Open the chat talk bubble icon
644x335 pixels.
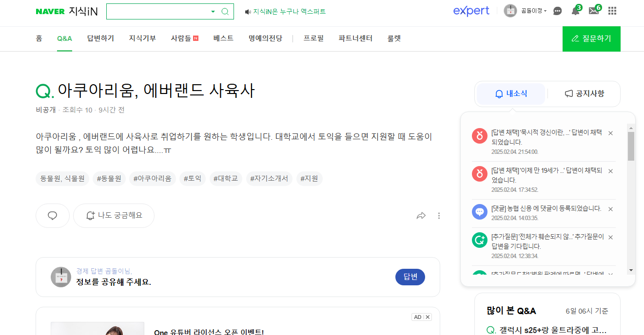click(558, 11)
